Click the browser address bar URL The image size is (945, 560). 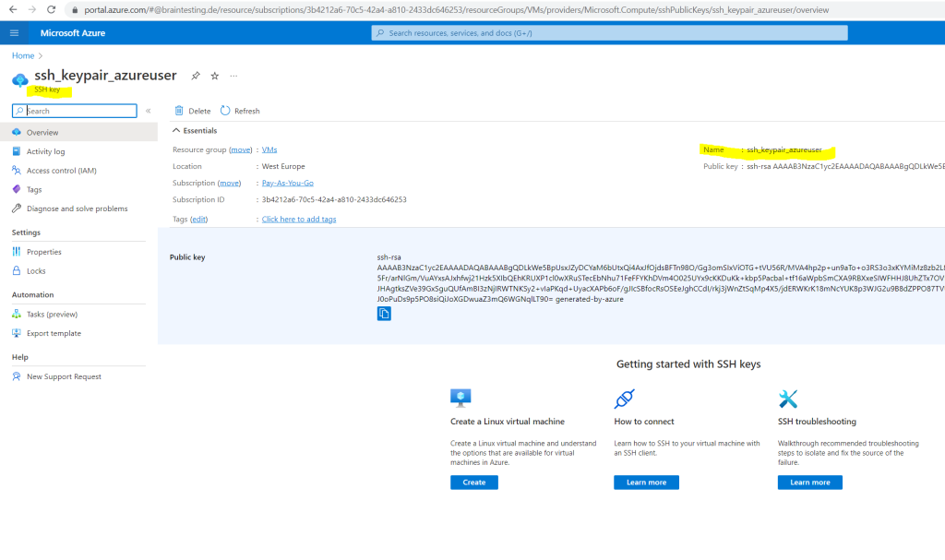457,9
